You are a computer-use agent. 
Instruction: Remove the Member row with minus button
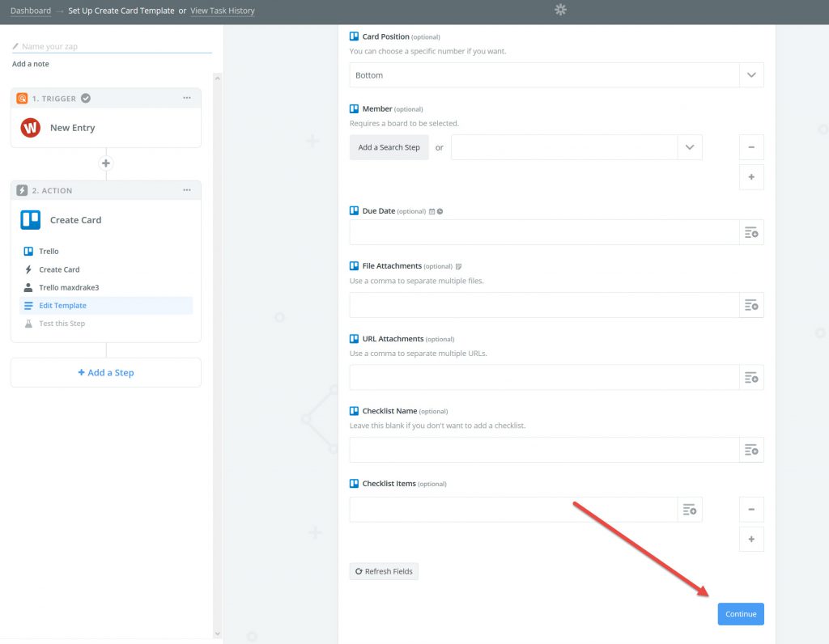pyautogui.click(x=751, y=147)
